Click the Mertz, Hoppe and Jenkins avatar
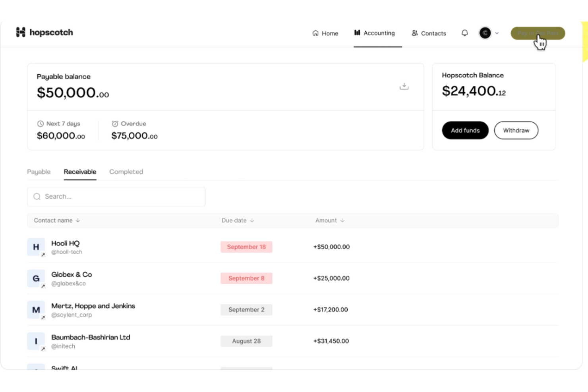 coord(36,310)
